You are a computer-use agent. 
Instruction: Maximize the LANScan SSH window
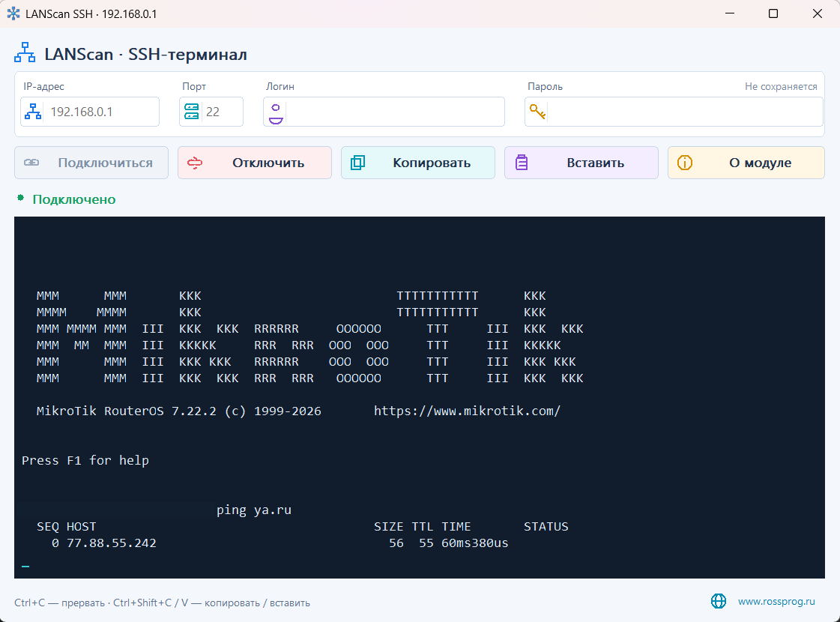(x=773, y=13)
